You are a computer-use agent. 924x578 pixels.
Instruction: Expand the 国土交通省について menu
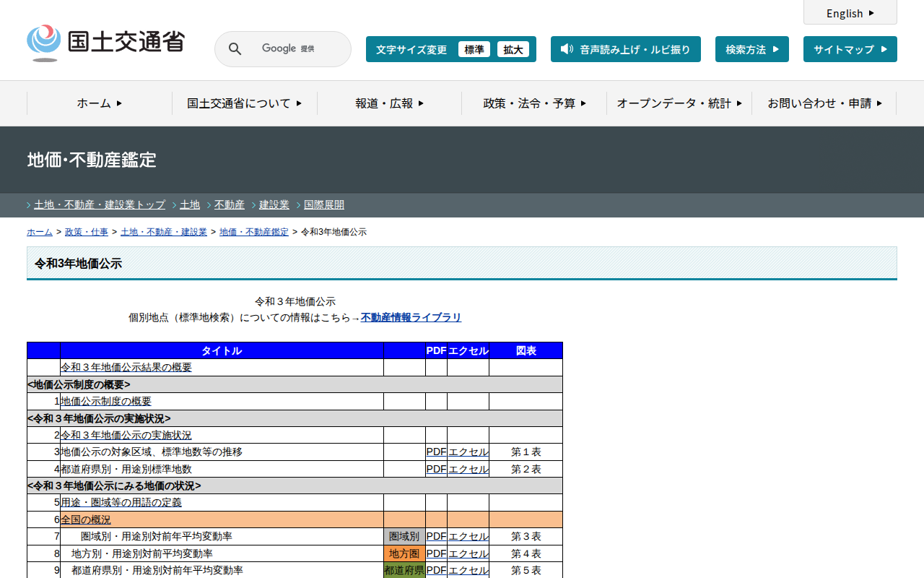(x=245, y=103)
